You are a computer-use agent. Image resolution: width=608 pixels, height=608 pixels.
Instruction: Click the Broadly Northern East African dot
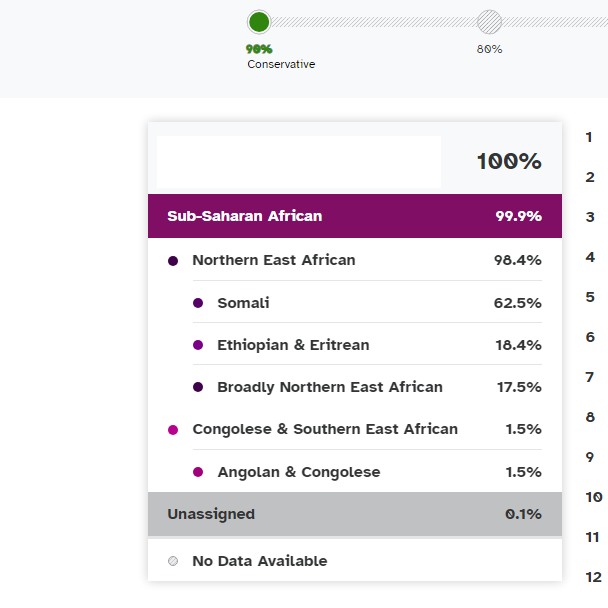(198, 387)
